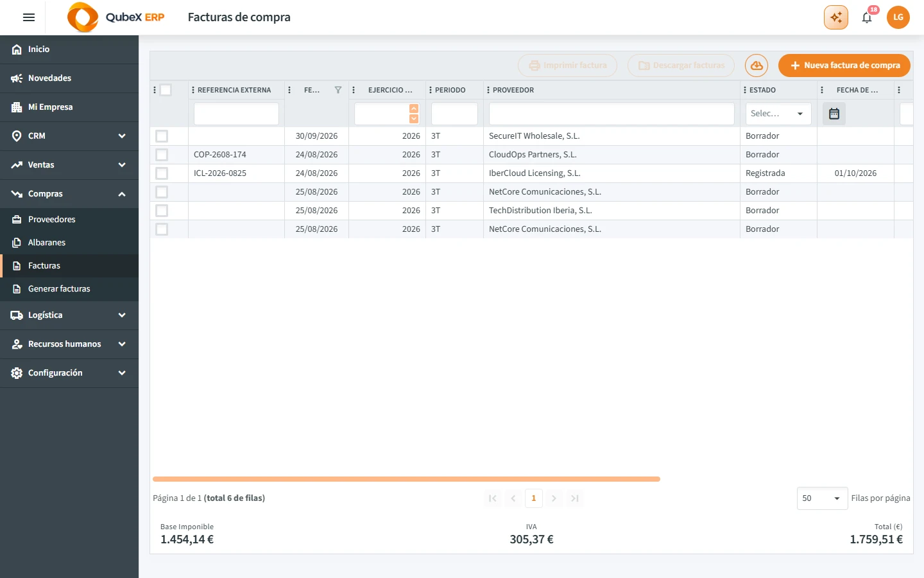The width and height of the screenshot is (924, 578).
Task: Expand the CRM sidebar section
Action: 69,136
